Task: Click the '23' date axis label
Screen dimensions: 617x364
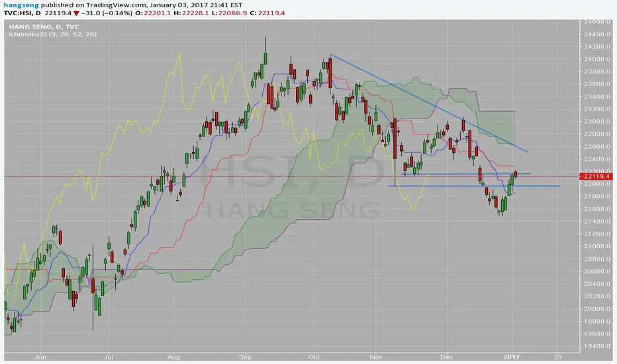Action: coord(557,357)
